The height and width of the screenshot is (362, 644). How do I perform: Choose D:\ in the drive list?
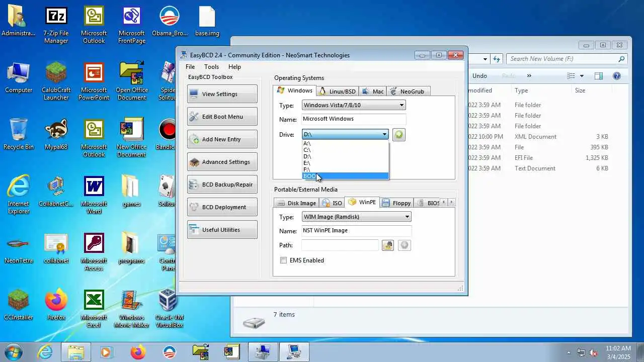pyautogui.click(x=345, y=156)
